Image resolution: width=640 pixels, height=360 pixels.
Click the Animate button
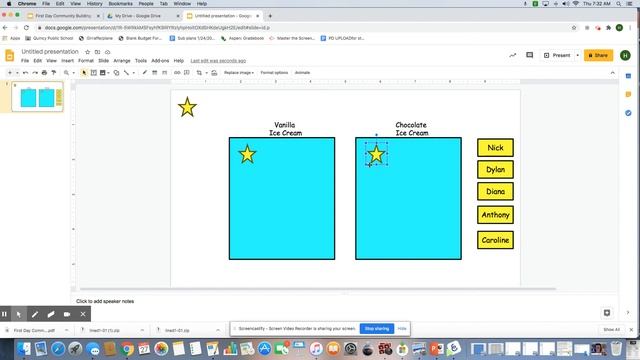[302, 73]
